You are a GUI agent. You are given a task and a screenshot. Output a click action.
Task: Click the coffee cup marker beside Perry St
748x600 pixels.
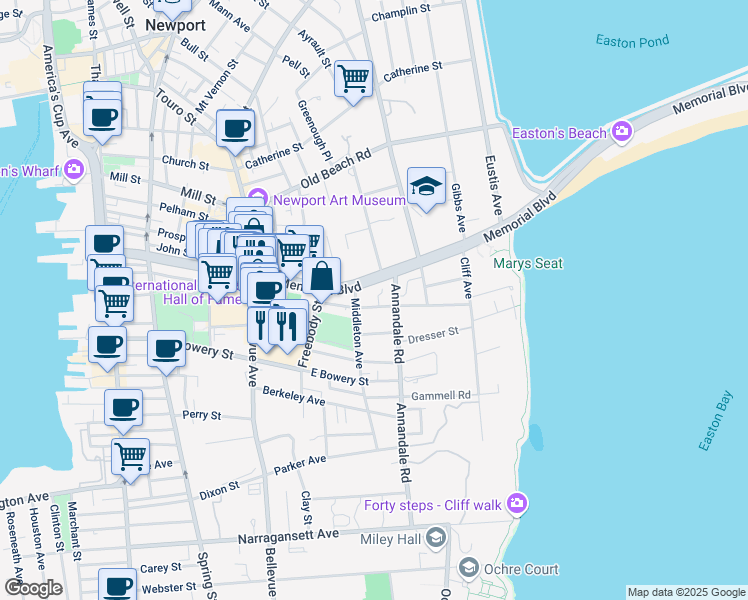[124, 408]
